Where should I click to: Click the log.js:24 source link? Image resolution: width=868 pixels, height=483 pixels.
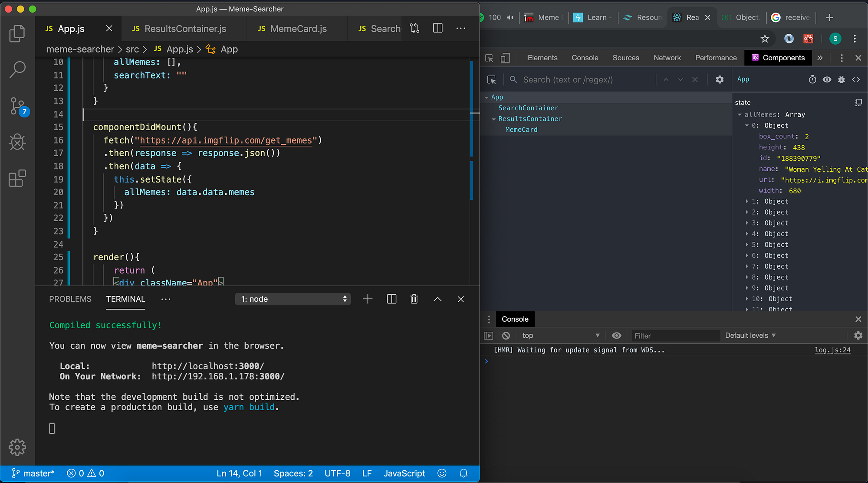pos(832,350)
